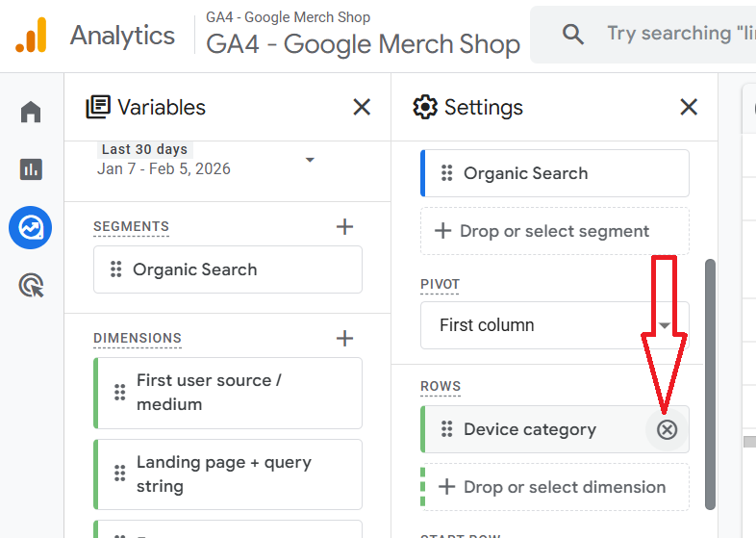Open the Advertising cursor icon
The height and width of the screenshot is (538, 756).
pos(31,286)
